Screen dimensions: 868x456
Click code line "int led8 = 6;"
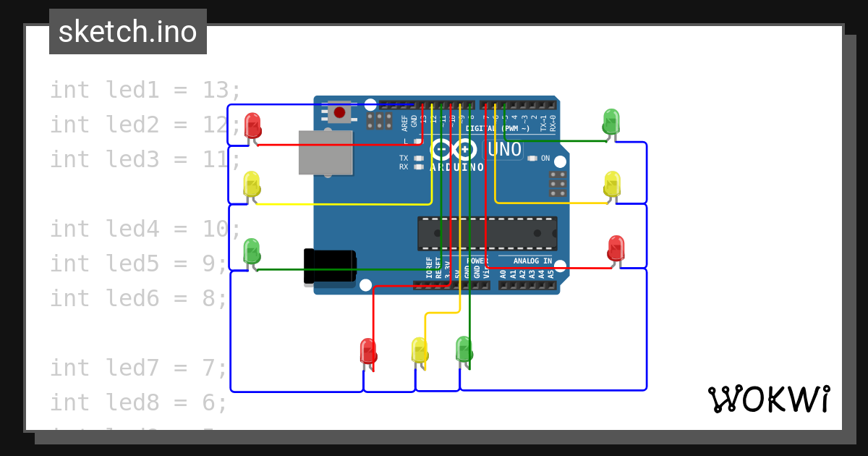coord(138,403)
